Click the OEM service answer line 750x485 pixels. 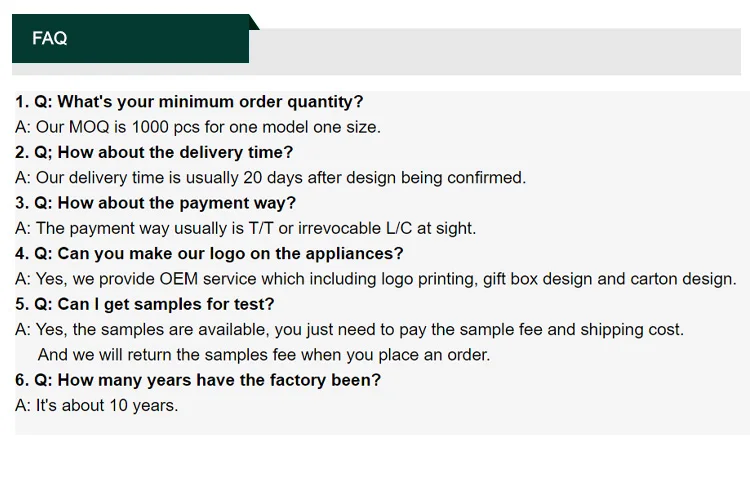click(375, 279)
